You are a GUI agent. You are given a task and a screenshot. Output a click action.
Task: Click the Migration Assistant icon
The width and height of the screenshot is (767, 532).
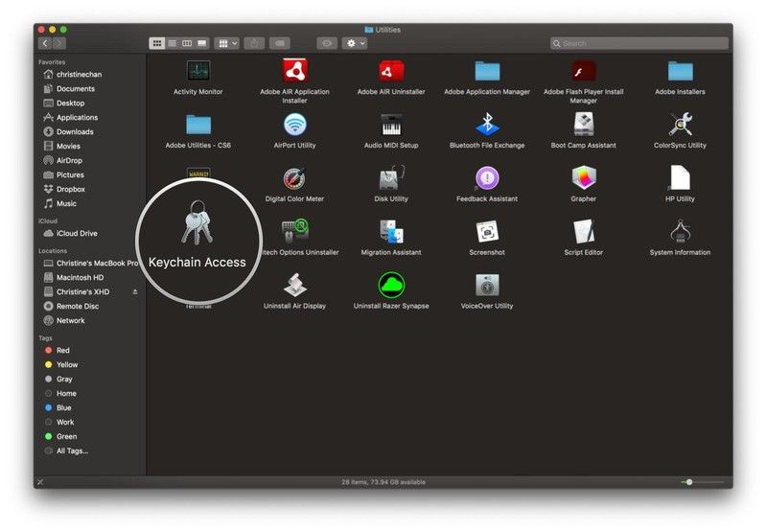(x=390, y=232)
